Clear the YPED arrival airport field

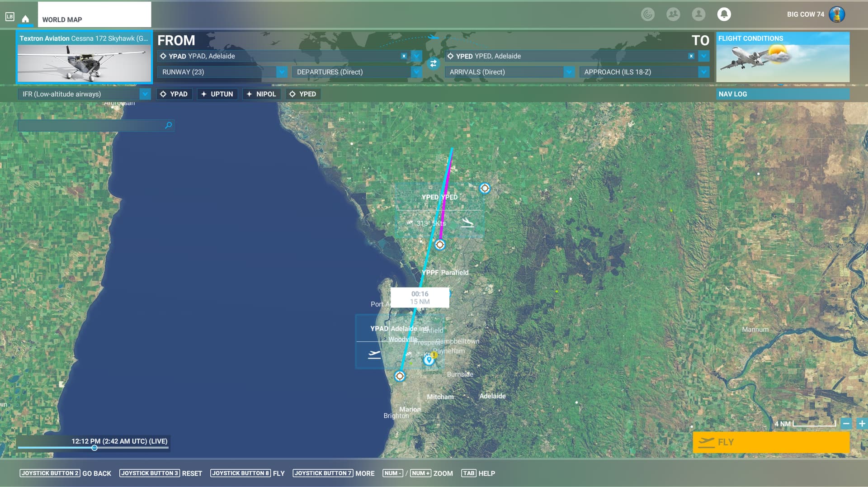691,56
